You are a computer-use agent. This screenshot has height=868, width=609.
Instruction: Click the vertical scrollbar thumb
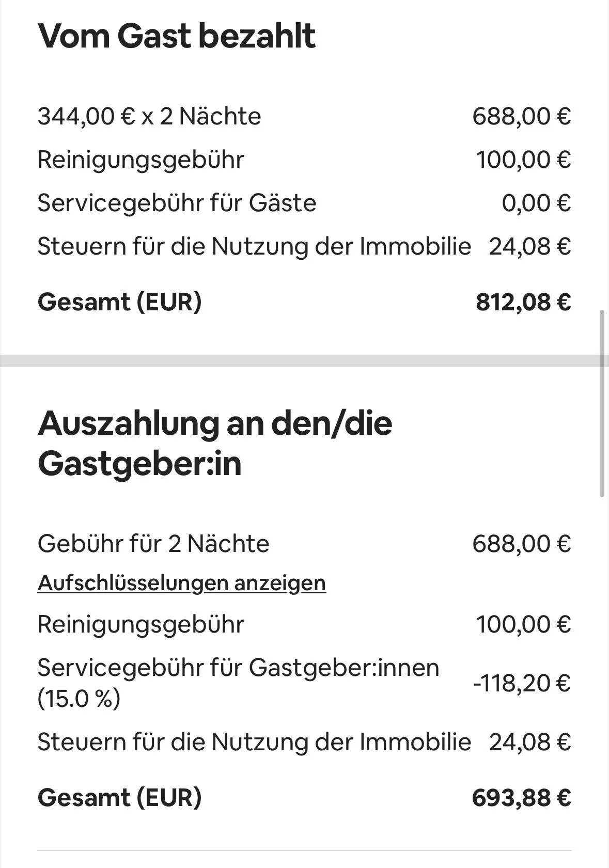(x=602, y=403)
